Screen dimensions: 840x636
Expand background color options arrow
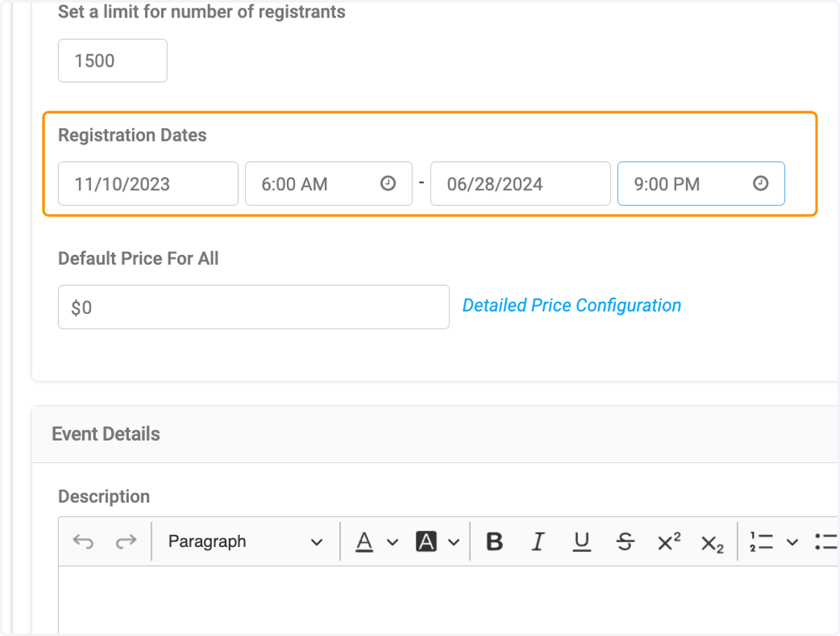click(454, 542)
